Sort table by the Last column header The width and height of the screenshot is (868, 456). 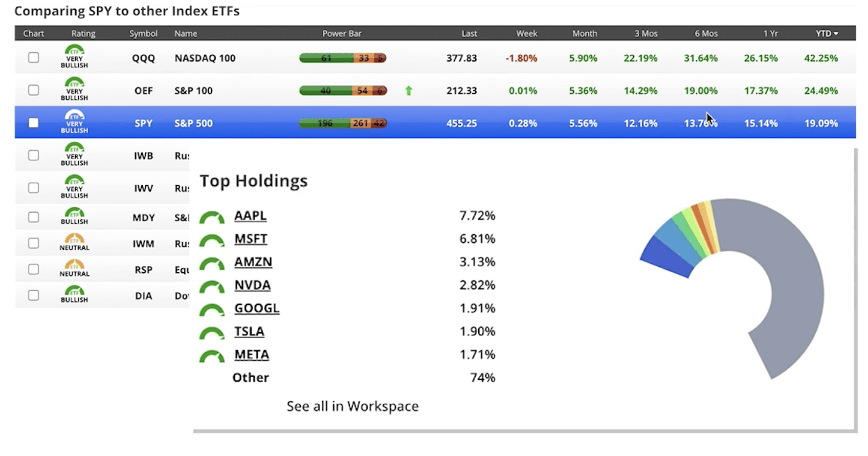[x=469, y=33]
